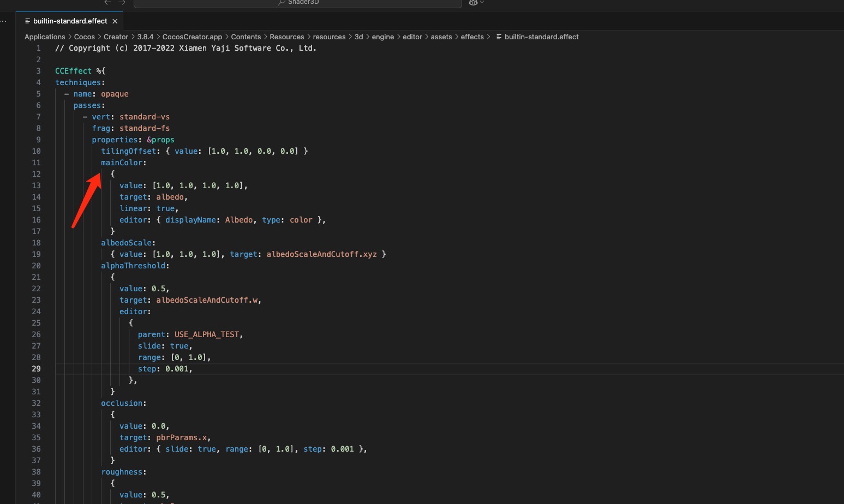Open the effects breadcrumb folder
Viewport: 844px width, 504px height.
point(472,37)
